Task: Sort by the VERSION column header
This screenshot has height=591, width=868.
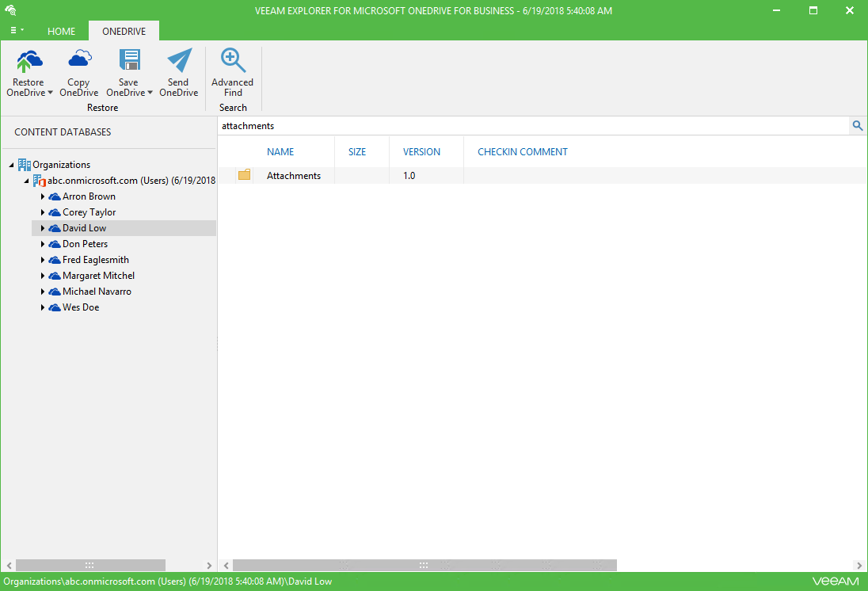Action: (x=422, y=152)
